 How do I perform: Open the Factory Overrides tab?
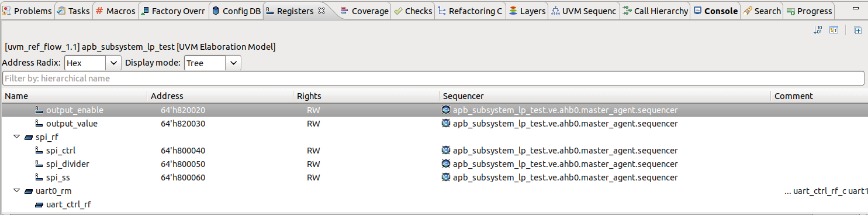(173, 11)
